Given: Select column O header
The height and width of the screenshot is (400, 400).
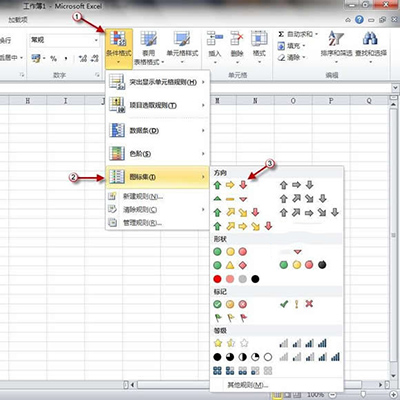Looking at the screenshot, I should click(x=293, y=101).
